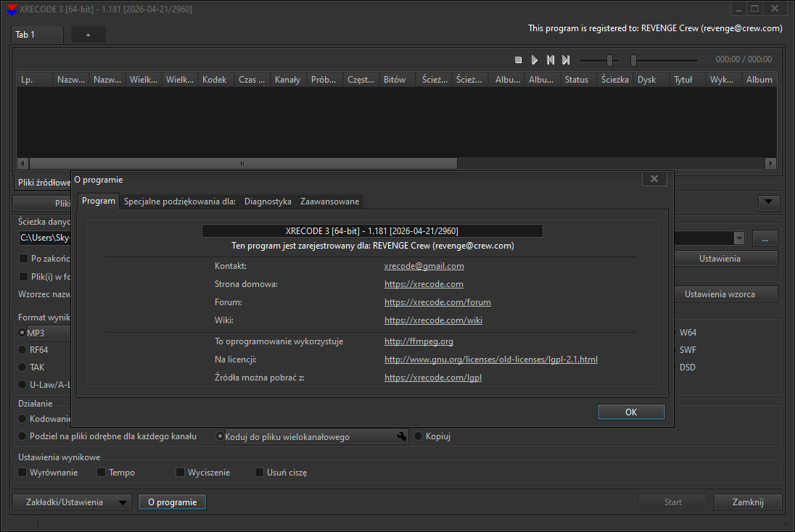Select the U-Law/A-Law format radio
This screenshot has width=795, height=532.
[x=22, y=385]
